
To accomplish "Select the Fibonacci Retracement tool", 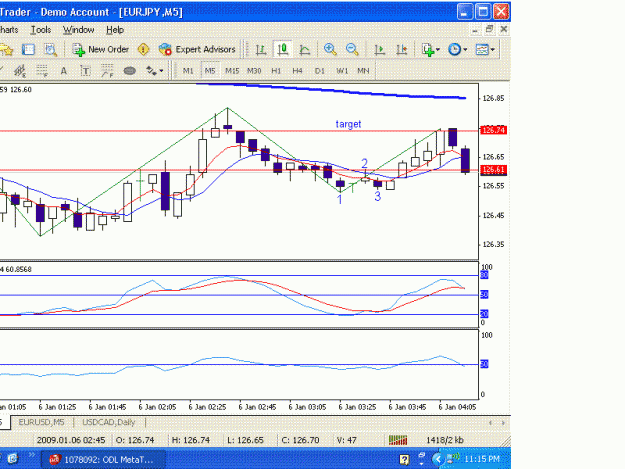I will point(42,71).
